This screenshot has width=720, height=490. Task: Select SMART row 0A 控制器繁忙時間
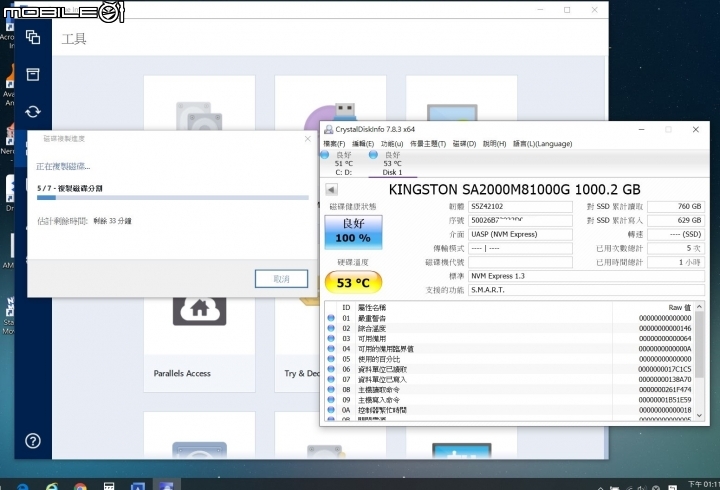[x=509, y=410]
